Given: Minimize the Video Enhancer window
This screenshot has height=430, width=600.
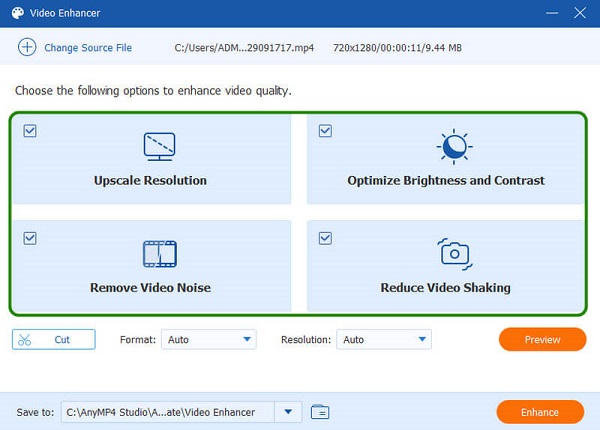Looking at the screenshot, I should coord(552,13).
